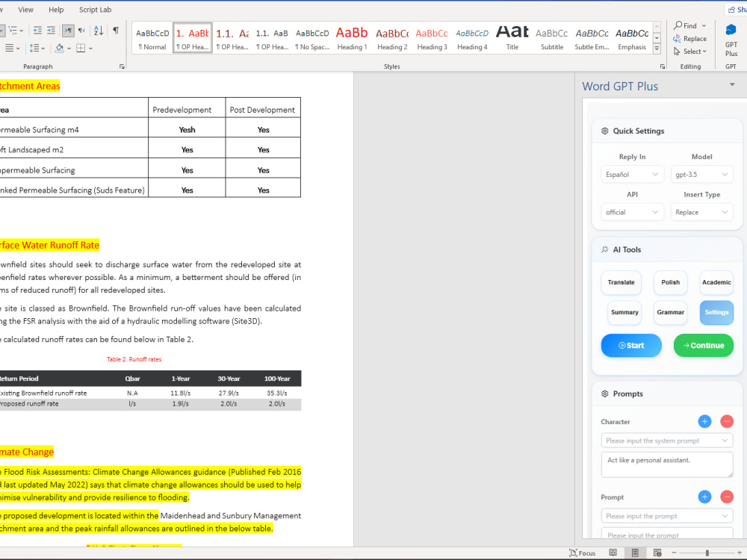
Task: Apply paragraph shading fill color
Action: [60, 48]
